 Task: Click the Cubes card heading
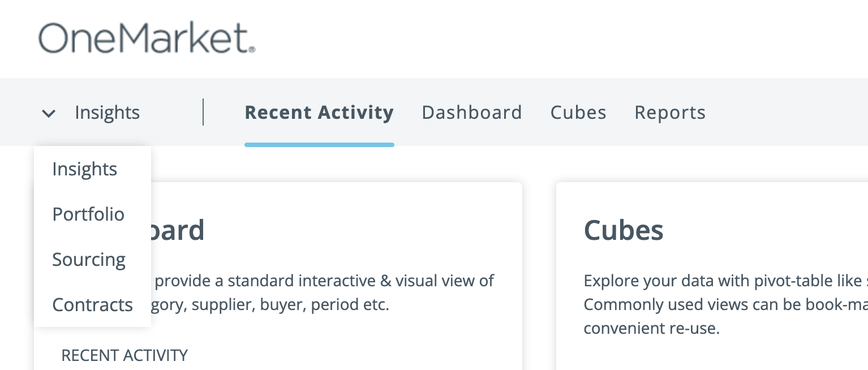624,230
